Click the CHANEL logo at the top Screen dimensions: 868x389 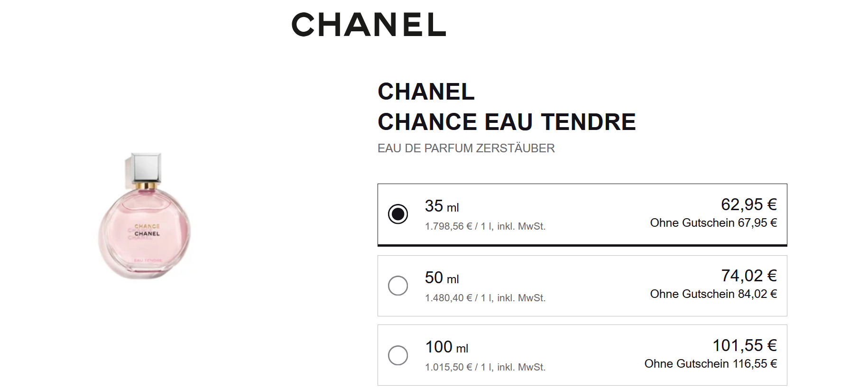point(369,25)
